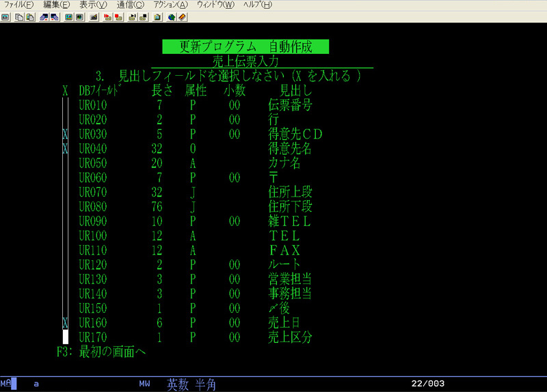
Task: Select the X field for UR070 住所上段
Action: tap(65, 193)
